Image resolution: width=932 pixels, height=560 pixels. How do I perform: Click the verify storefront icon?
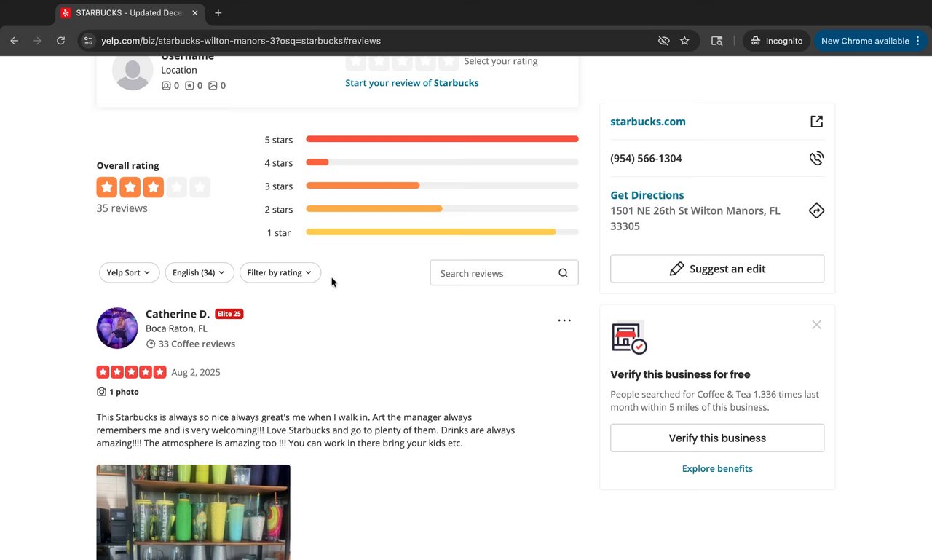(629, 337)
